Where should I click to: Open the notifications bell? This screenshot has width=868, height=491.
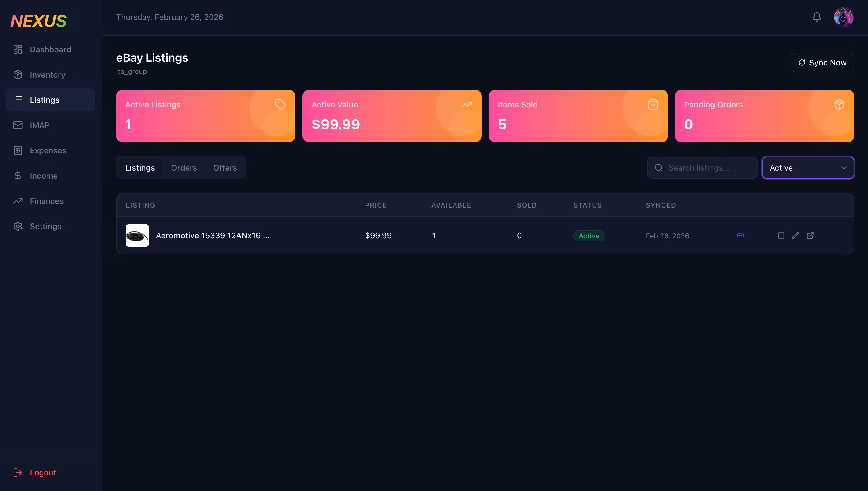point(816,17)
